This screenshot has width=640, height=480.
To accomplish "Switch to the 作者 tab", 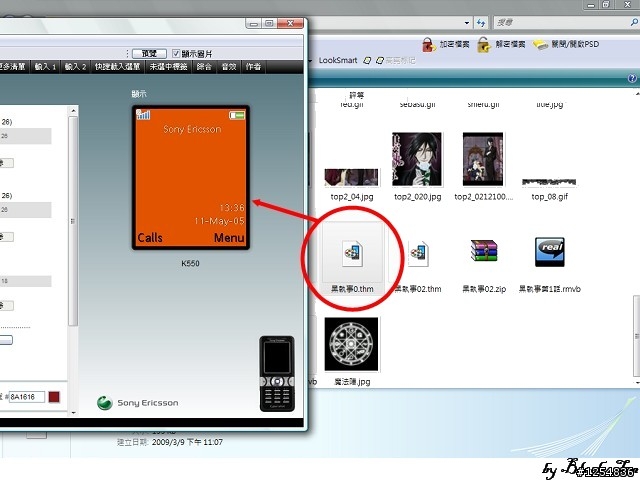I will tap(253, 67).
